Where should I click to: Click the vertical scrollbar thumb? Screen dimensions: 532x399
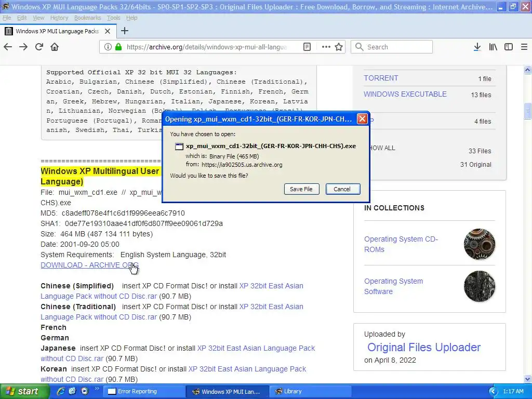[x=527, y=111]
